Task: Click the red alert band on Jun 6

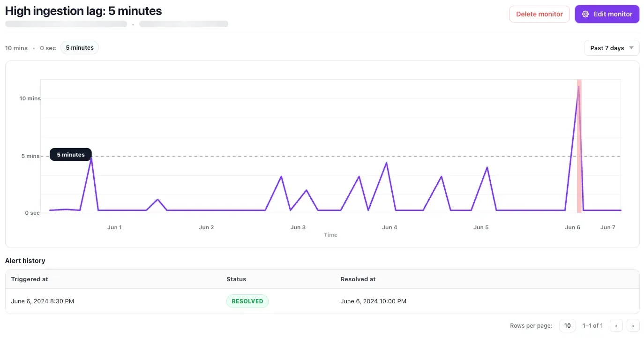Action: pyautogui.click(x=579, y=141)
